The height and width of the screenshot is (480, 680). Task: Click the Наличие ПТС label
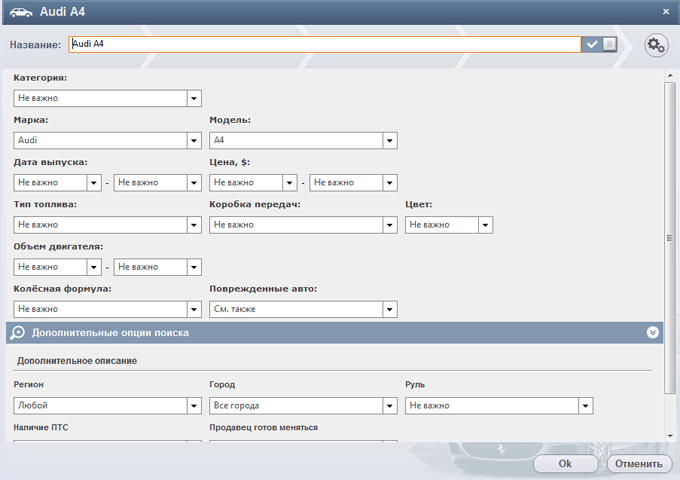[x=41, y=427]
